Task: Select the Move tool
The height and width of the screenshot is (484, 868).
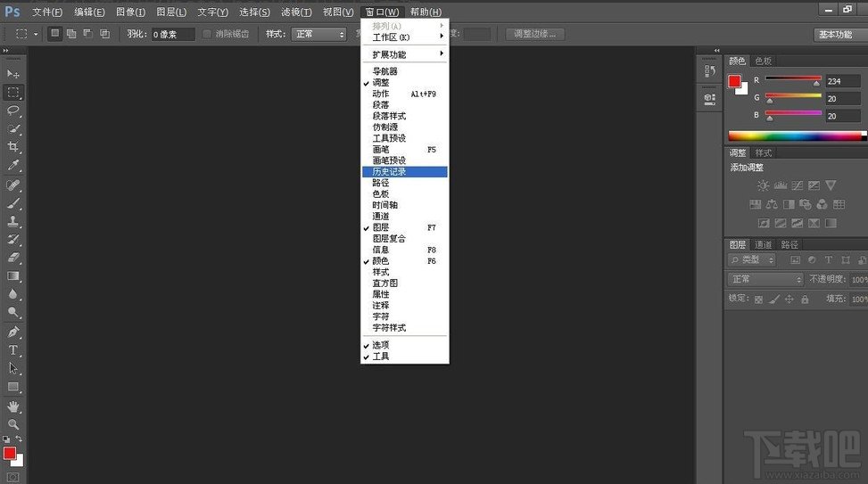Action: pos(13,74)
